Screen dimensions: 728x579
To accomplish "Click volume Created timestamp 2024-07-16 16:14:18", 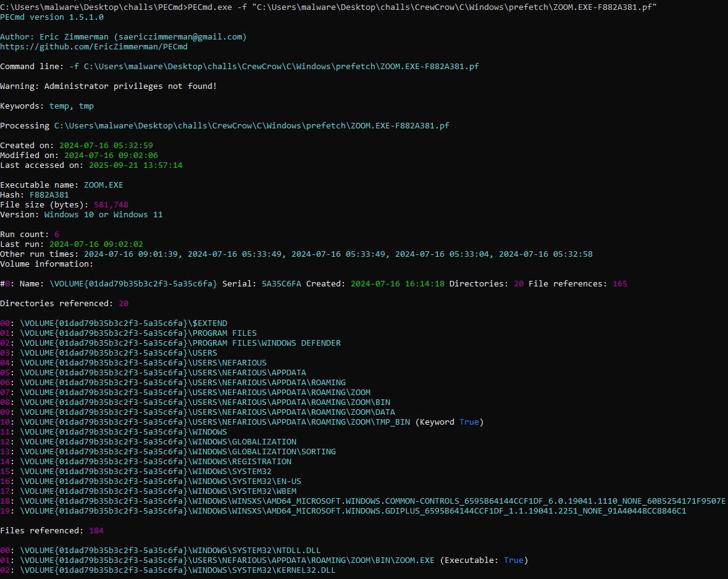I will click(x=398, y=284).
